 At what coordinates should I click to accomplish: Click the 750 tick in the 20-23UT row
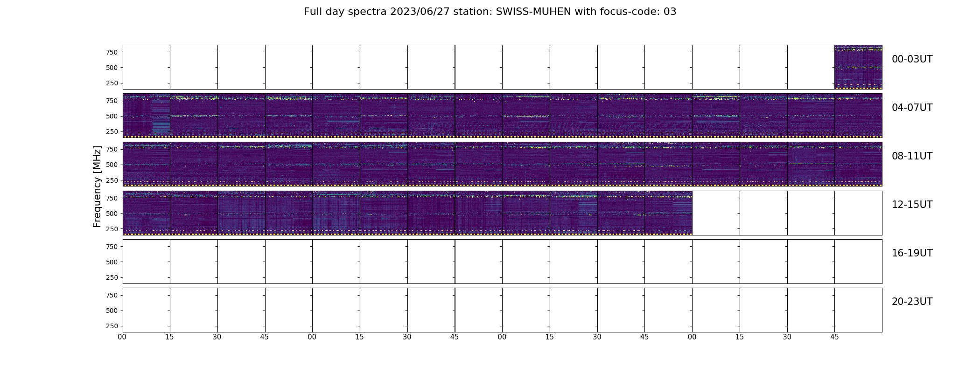click(x=112, y=295)
